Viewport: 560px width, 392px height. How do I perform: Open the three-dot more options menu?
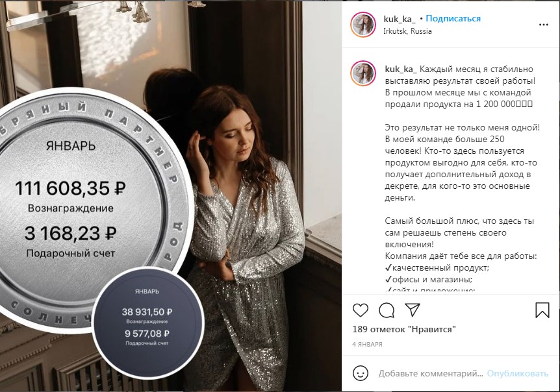click(x=543, y=25)
